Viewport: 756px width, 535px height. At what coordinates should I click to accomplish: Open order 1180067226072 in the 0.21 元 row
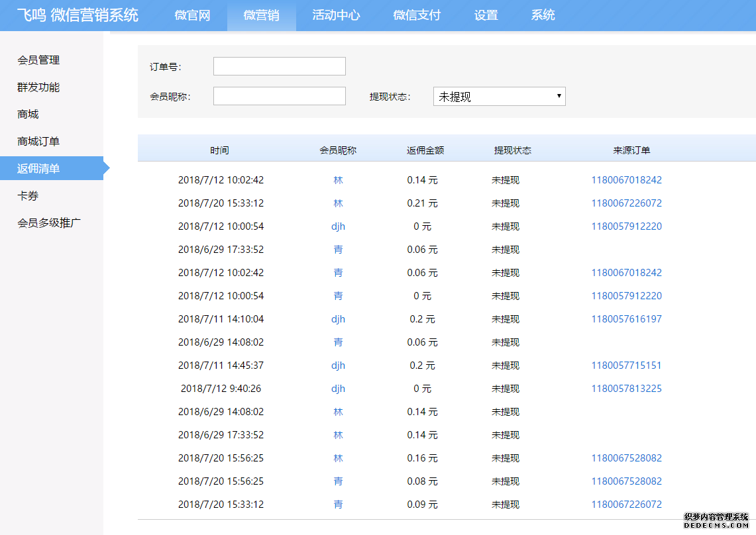(x=627, y=203)
